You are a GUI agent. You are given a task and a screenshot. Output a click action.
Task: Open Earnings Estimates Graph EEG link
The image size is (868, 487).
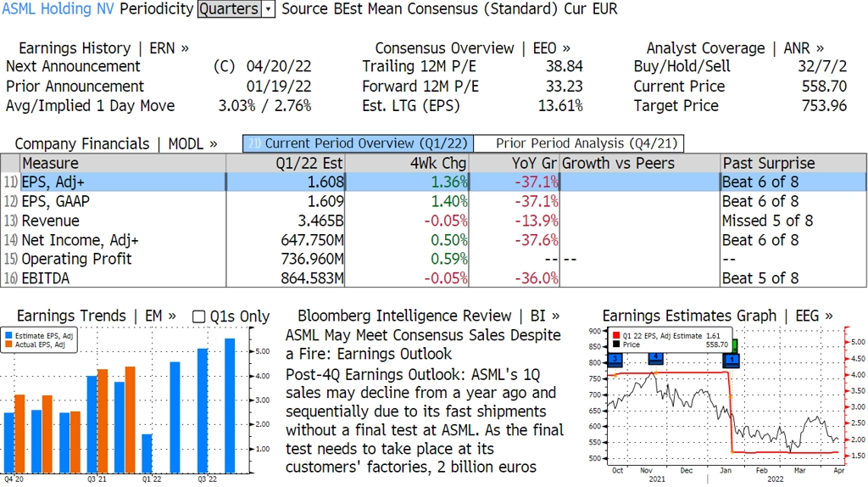(x=717, y=316)
